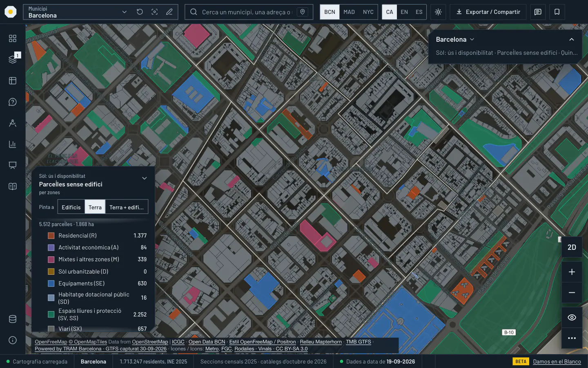Open the layers icon with badge 1
Viewport: 588px width, 368px height.
pos(13,59)
